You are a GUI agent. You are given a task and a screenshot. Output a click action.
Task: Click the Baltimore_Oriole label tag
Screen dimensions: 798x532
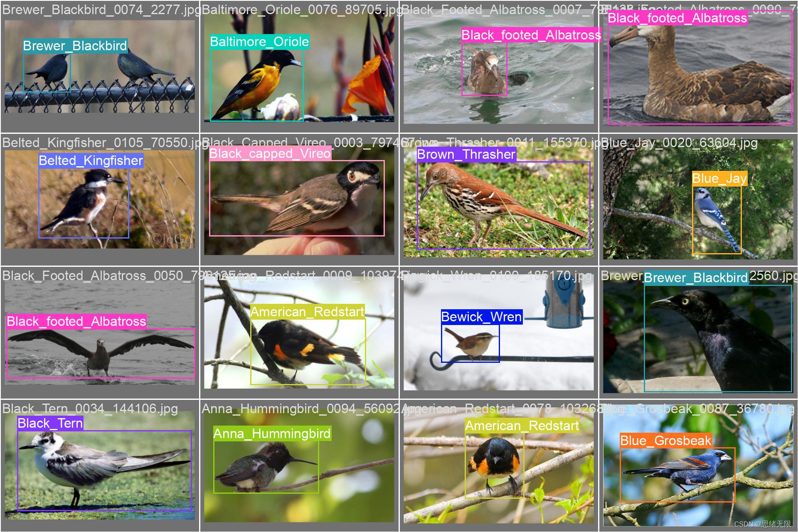click(x=259, y=42)
